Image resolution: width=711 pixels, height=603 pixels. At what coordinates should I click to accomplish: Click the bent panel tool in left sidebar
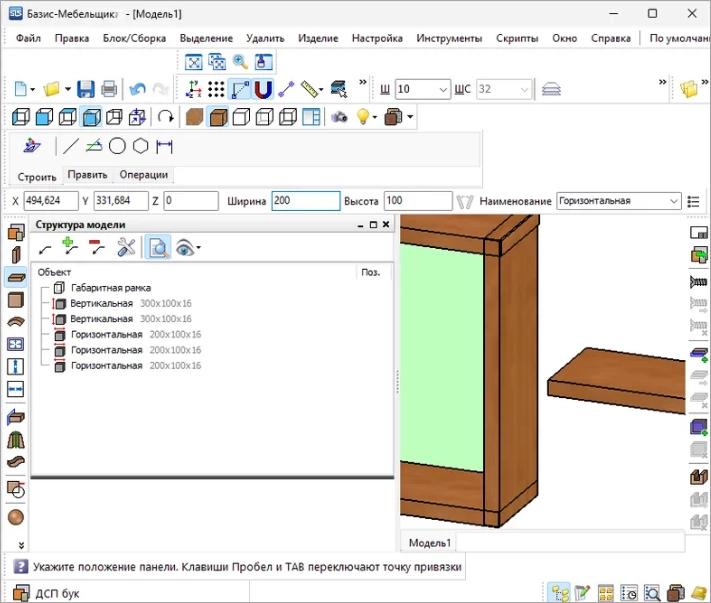point(16,322)
